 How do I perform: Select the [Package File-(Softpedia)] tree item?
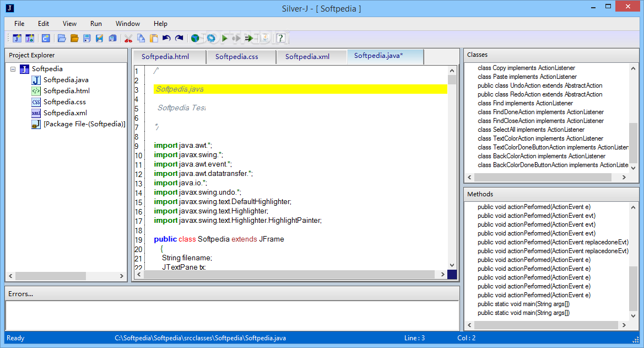[84, 124]
